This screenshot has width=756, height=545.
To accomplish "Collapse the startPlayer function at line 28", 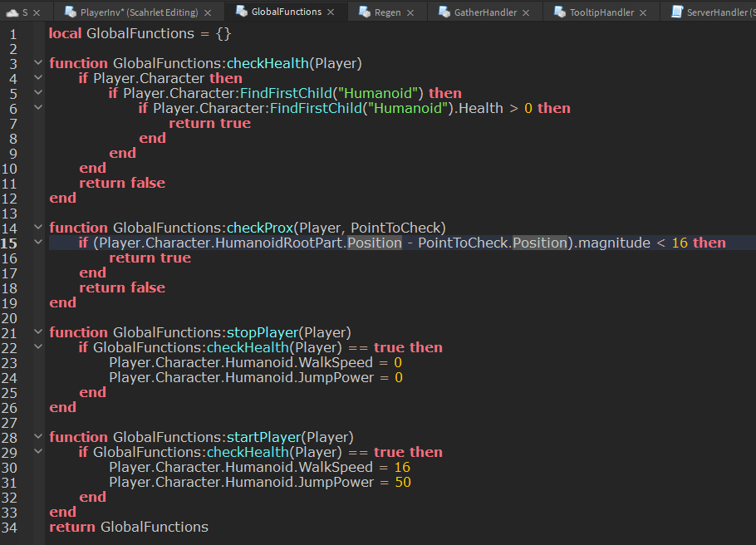I will 38,436.
